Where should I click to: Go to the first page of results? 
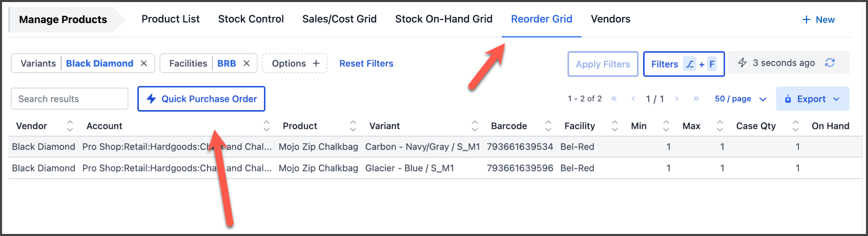click(x=614, y=99)
